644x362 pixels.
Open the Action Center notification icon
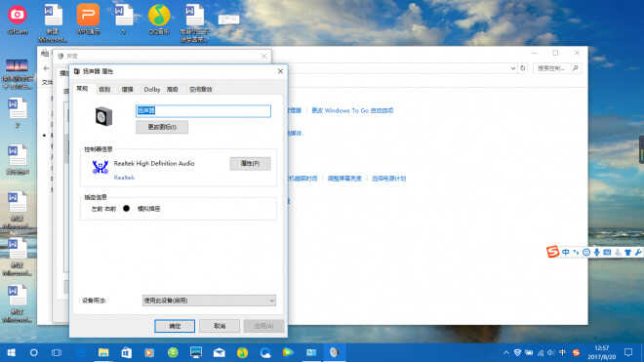click(x=628, y=352)
